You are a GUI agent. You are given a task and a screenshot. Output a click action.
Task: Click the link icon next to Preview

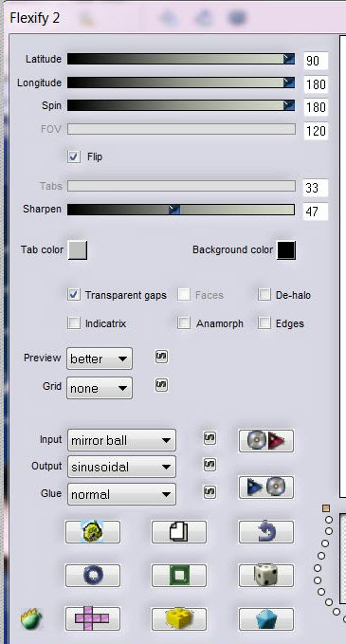162,357
